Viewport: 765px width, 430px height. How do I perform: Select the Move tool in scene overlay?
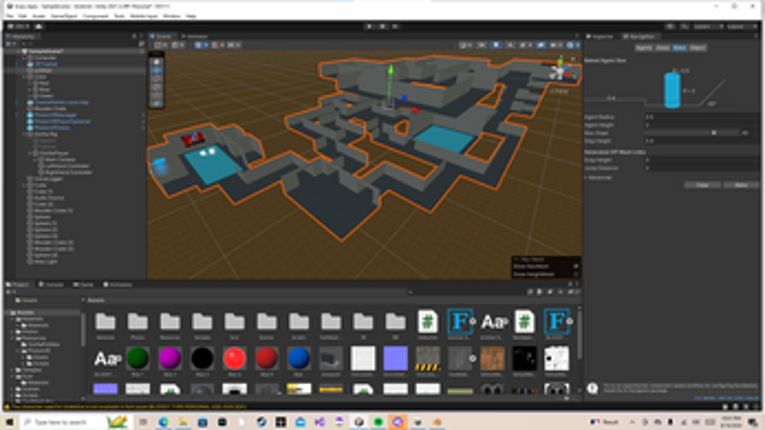(x=156, y=71)
